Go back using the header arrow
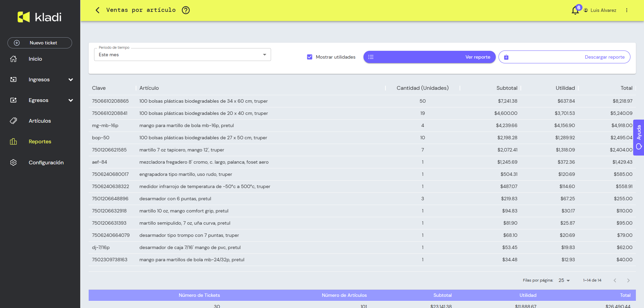Image resolution: width=644 pixels, height=308 pixels. (97, 10)
